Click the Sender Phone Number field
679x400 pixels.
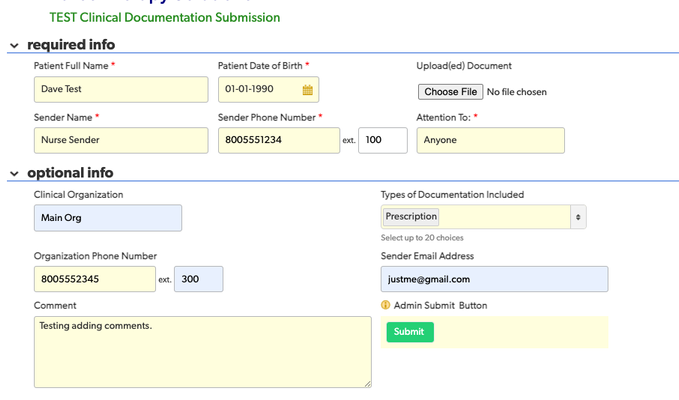(x=279, y=140)
